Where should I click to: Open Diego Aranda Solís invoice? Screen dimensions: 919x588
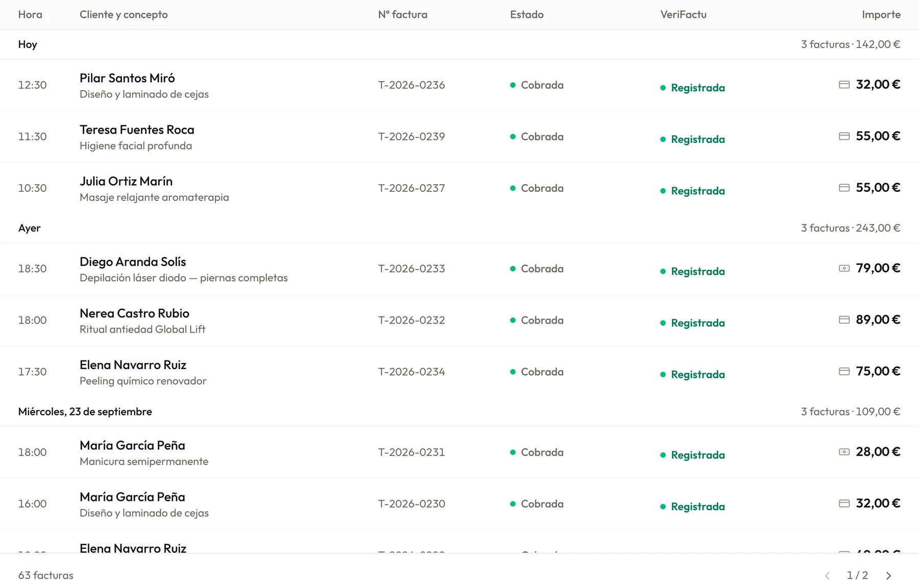click(459, 269)
